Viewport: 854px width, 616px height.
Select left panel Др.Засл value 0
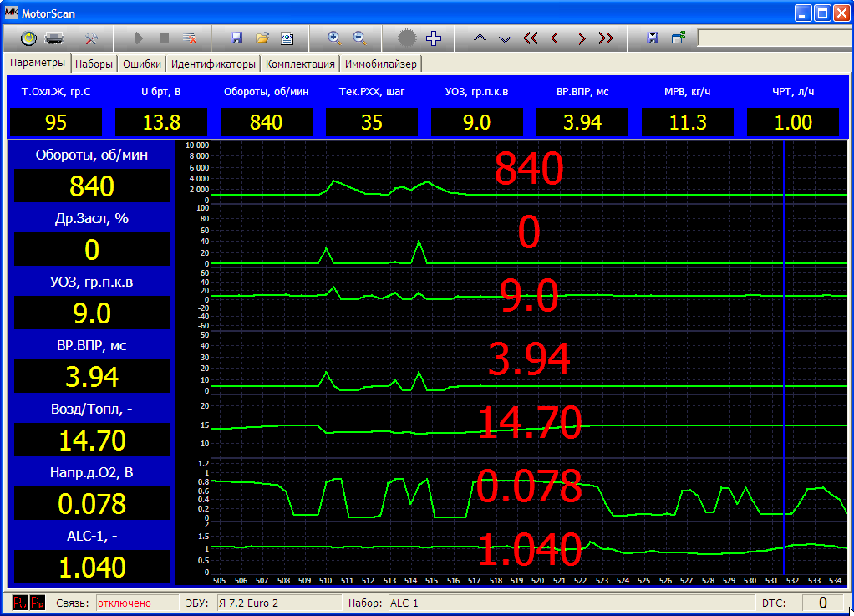(92, 249)
